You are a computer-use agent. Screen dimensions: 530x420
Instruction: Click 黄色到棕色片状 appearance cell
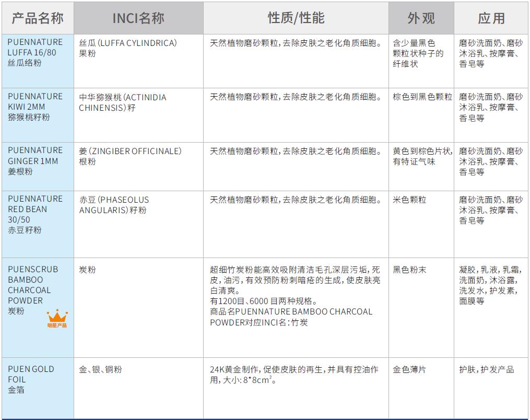click(x=421, y=167)
